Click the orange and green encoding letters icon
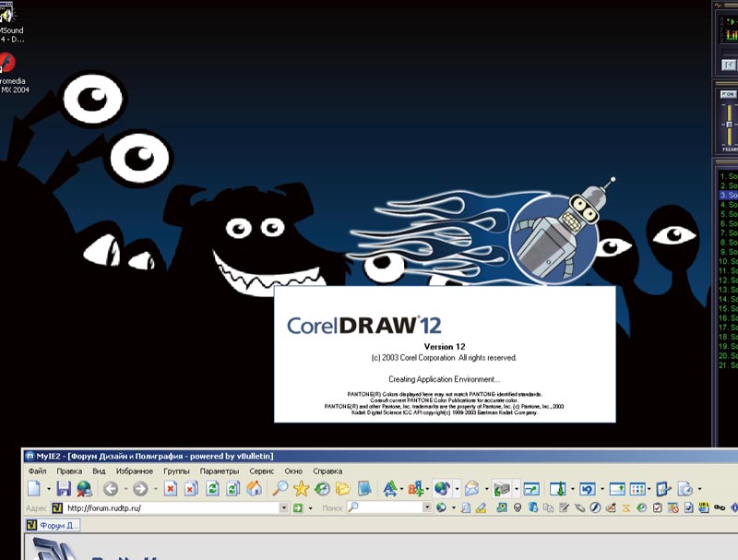 (416, 489)
